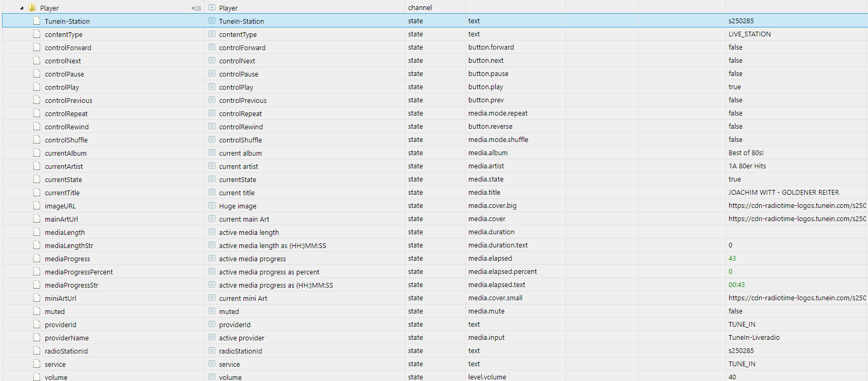
Task: Click file icon of controlPlay row
Action: coord(36,87)
